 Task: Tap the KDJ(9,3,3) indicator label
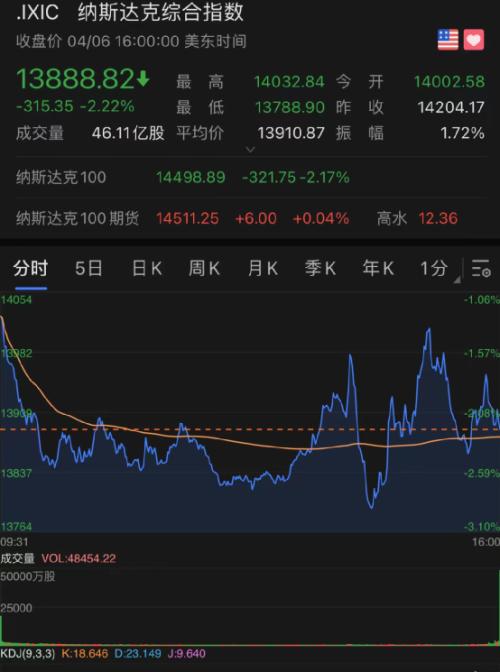click(28, 654)
